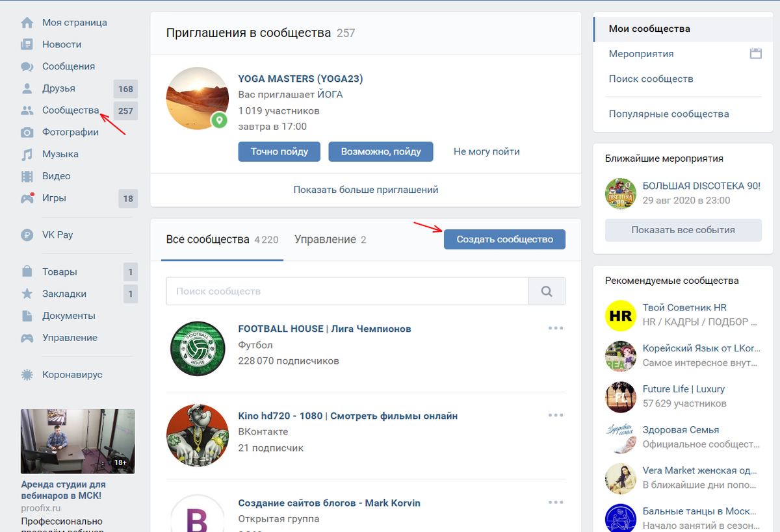Open Vera Market avatar image
This screenshot has height=532, width=780.
coord(621,478)
